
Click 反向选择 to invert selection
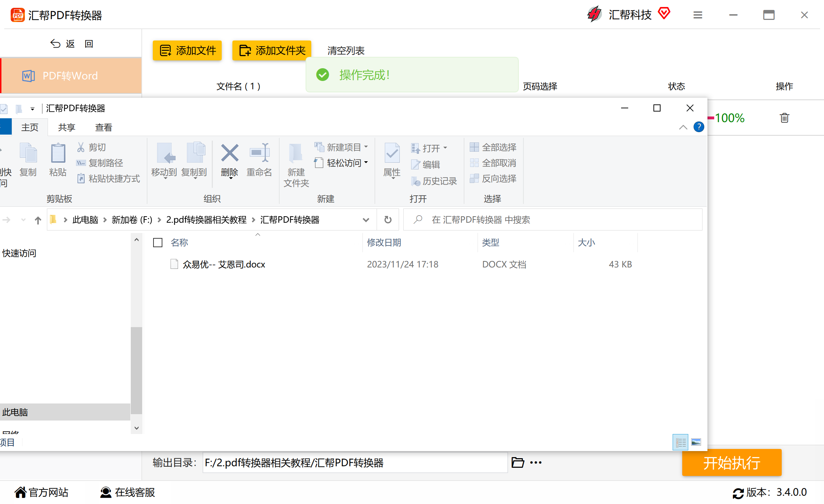(493, 179)
